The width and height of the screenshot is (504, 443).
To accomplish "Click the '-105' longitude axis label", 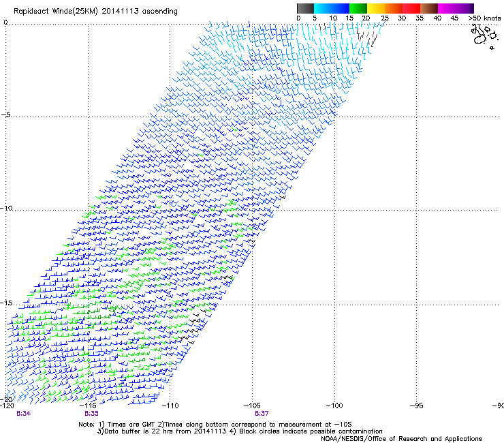I will (252, 406).
